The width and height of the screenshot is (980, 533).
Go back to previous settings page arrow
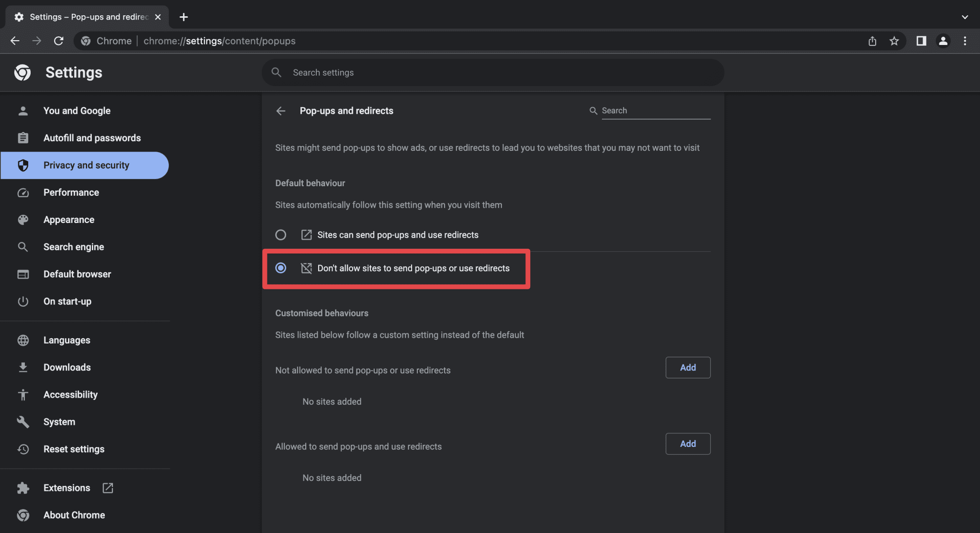(x=281, y=111)
